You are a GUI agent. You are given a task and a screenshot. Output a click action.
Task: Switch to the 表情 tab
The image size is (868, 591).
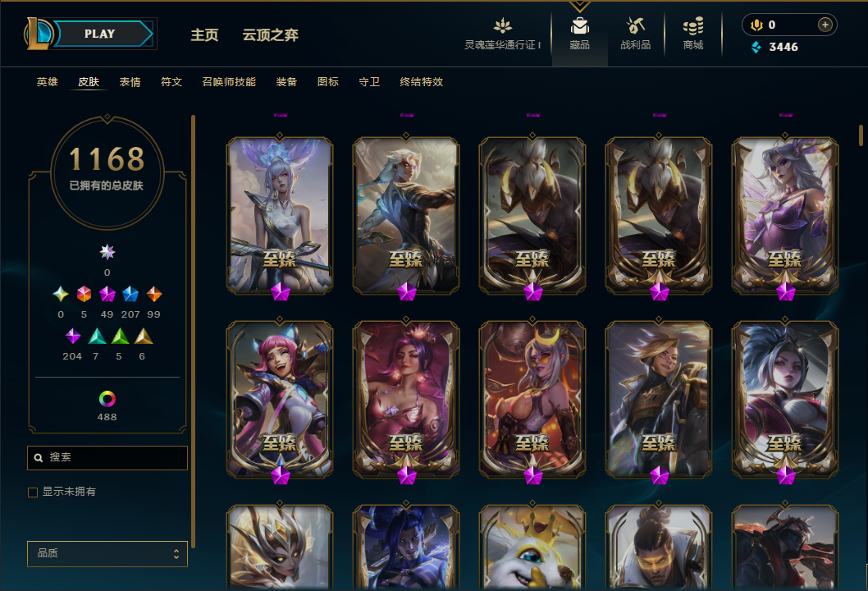130,82
